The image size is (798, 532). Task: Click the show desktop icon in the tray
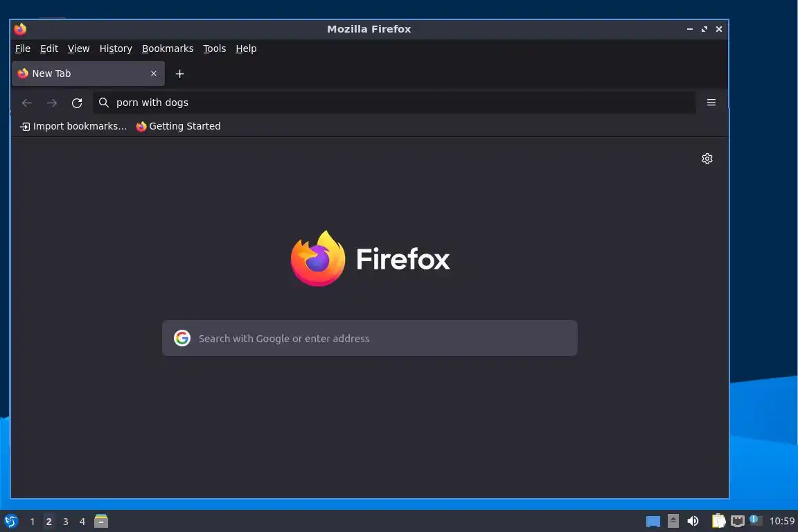tap(653, 521)
